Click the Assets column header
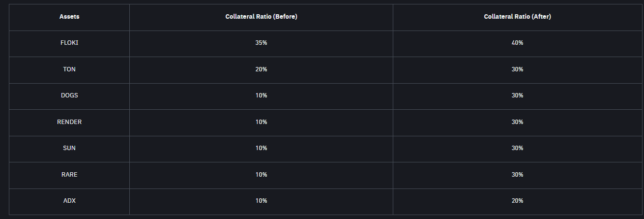 click(69, 17)
